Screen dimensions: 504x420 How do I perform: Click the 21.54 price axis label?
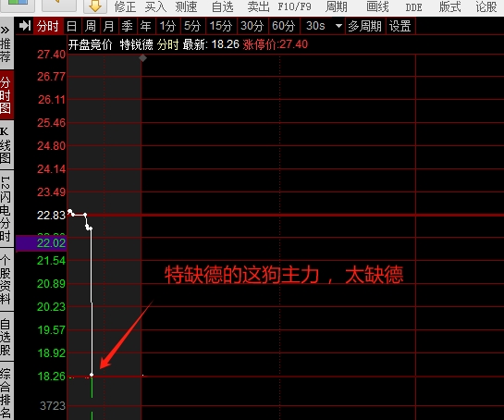coord(51,261)
